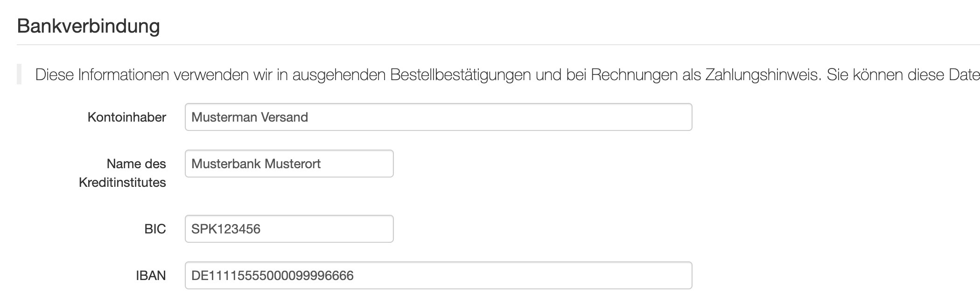
Task: Click the "SPK123456" value text
Action: (x=226, y=229)
